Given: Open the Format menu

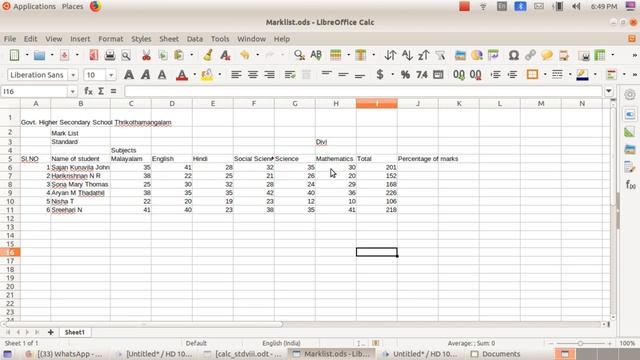Looking at the screenshot, I should pos(111,39).
